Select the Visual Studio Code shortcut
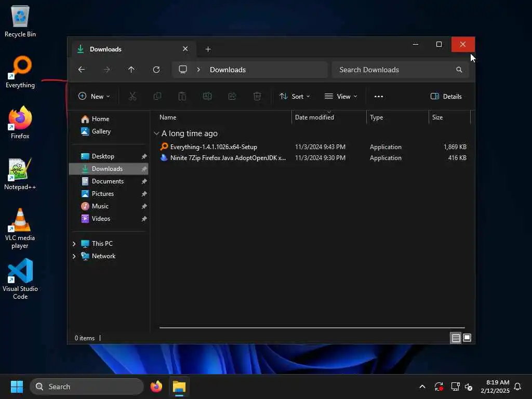Image resolution: width=532 pixels, height=399 pixels. pos(20,279)
